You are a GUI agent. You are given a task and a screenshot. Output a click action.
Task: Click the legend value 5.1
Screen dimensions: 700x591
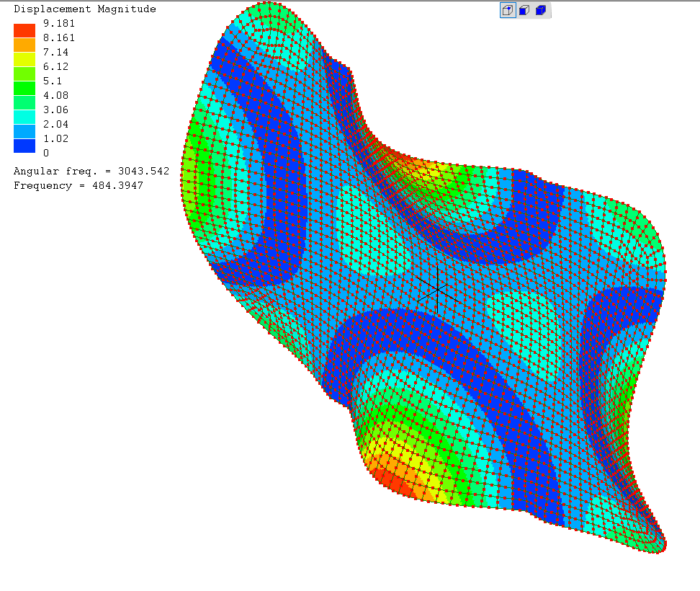[53, 81]
